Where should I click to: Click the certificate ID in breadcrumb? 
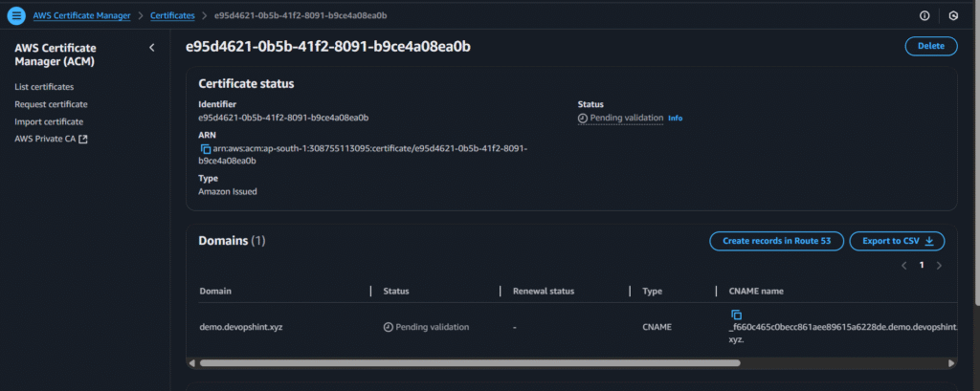[x=301, y=15]
